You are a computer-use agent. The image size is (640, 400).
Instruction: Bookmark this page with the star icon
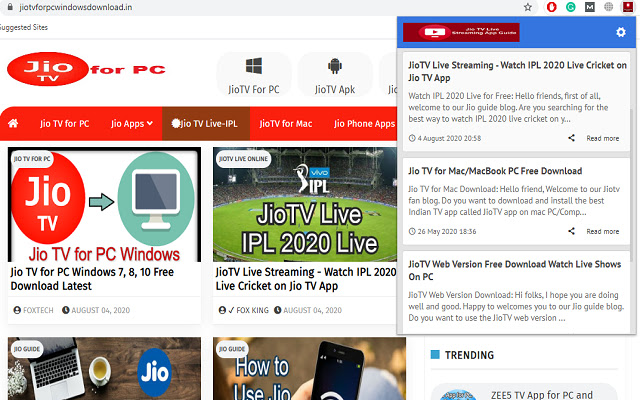528,7
